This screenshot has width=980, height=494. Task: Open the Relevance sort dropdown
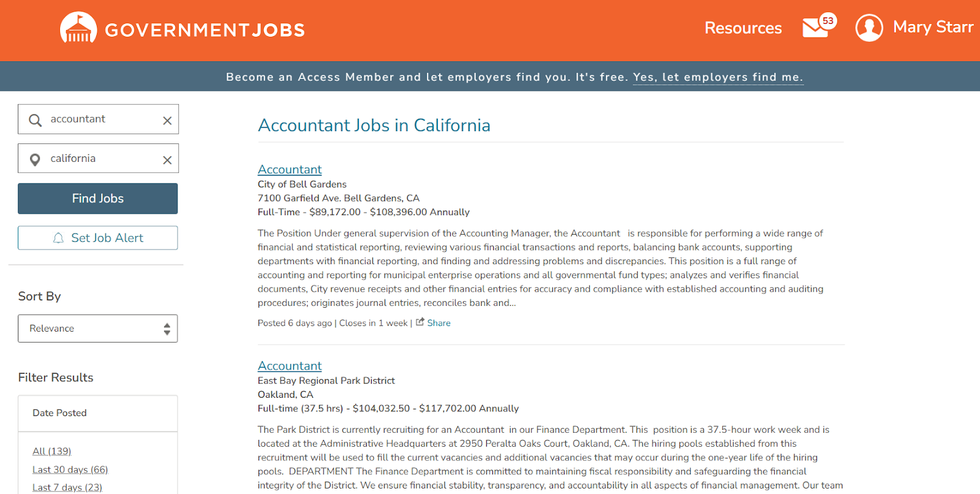point(97,328)
